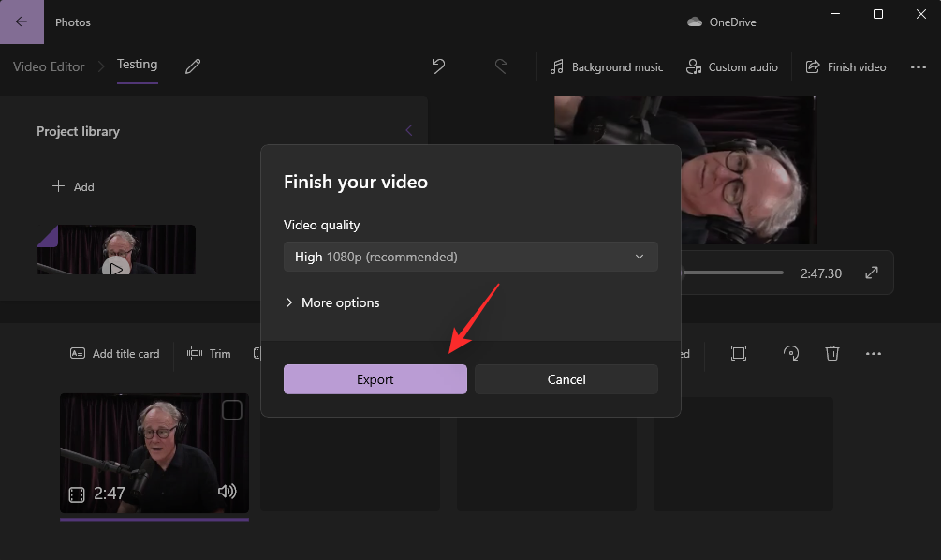Minimize the Photos window
Viewport: 941px width, 560px height.
[x=835, y=14]
